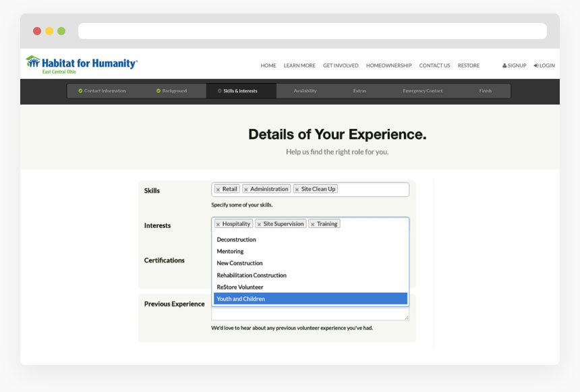
Task: Click the Previous Experience text area
Action: point(310,314)
